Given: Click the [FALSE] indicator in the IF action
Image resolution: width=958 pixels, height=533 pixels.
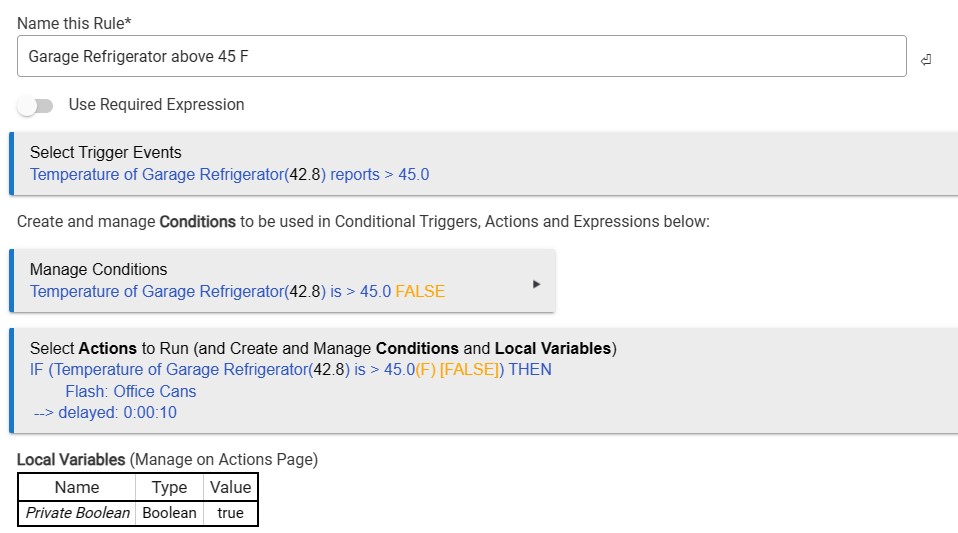Looking at the screenshot, I should (469, 369).
